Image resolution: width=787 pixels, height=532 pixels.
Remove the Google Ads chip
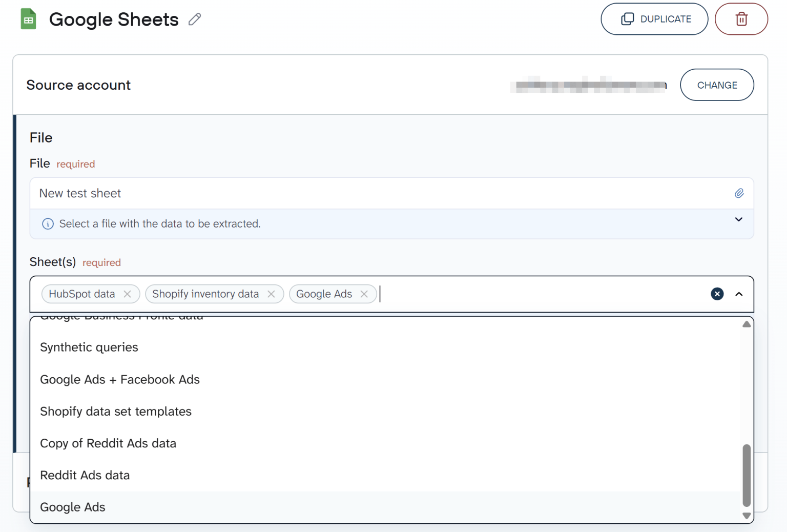[x=364, y=294]
